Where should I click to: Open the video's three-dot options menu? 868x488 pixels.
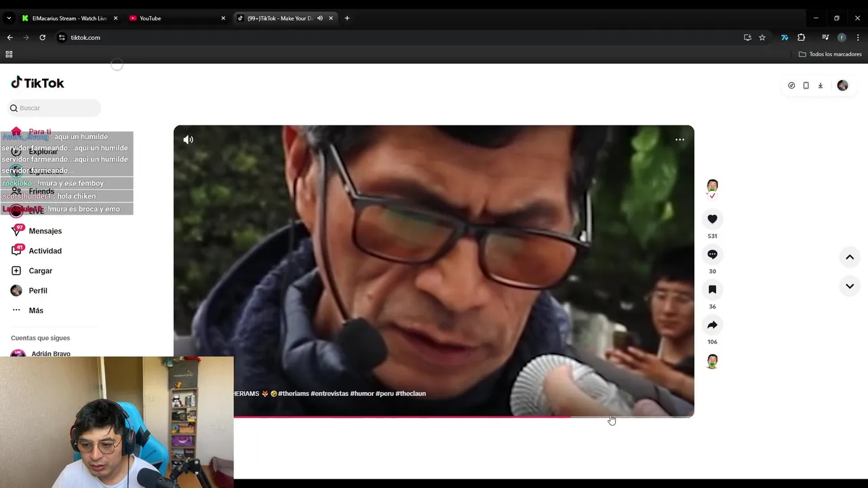tap(679, 140)
